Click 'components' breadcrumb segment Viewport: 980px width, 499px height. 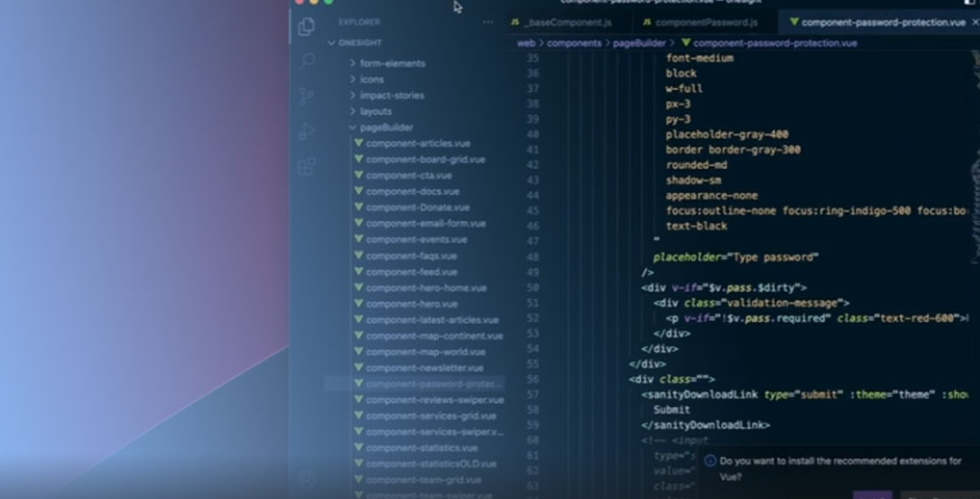[574, 43]
